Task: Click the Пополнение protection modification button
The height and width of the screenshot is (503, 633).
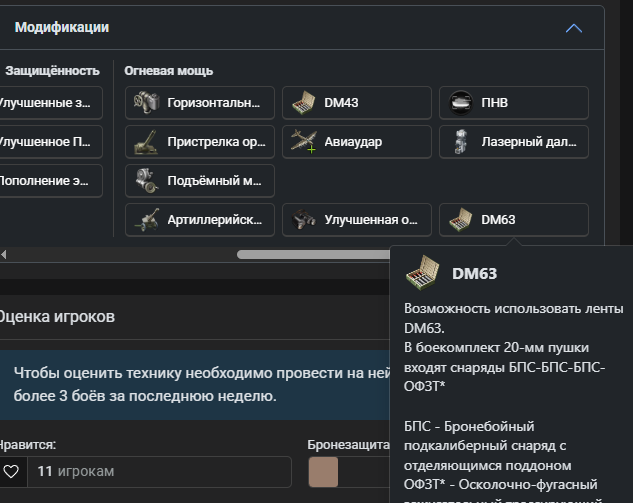Action: click(x=50, y=181)
